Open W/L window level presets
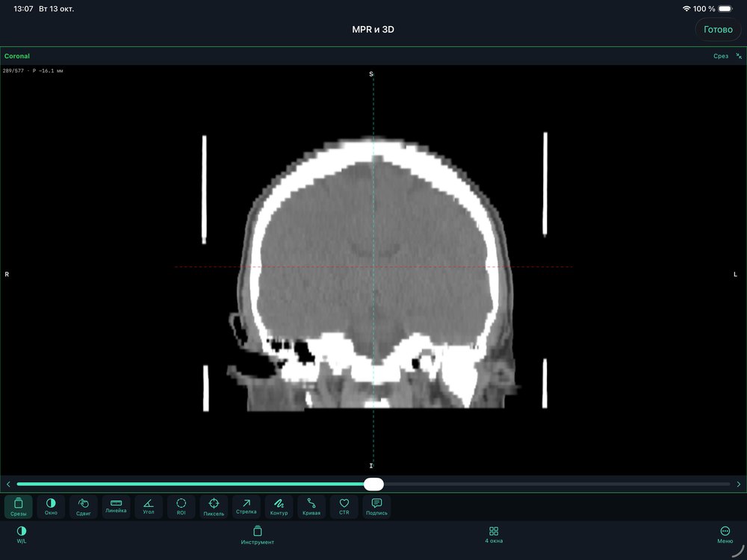Viewport: 747px width, 560px height. click(22, 535)
